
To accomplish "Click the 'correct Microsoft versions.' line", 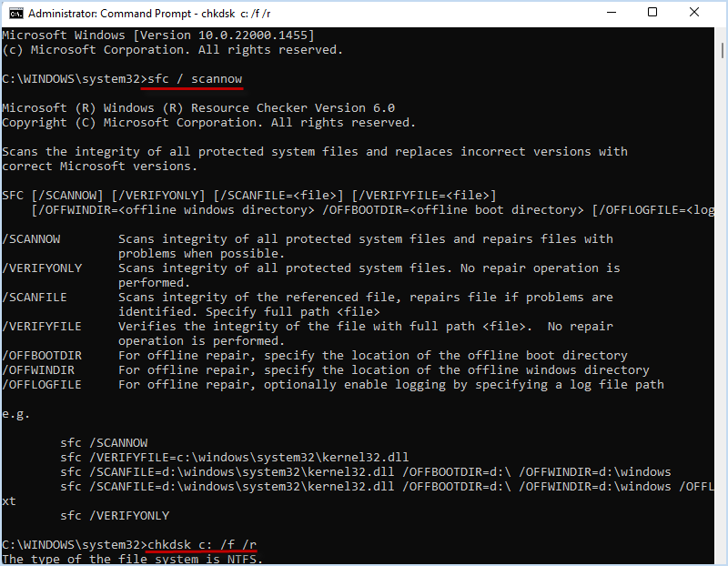I will point(100,167).
